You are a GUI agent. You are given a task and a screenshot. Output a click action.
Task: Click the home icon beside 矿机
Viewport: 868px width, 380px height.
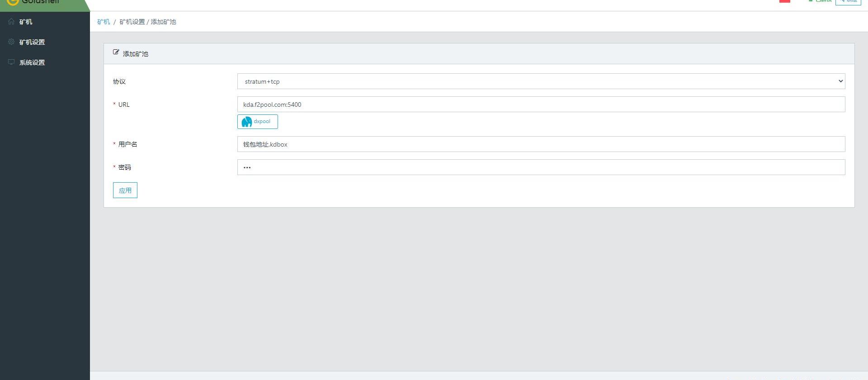[11, 21]
